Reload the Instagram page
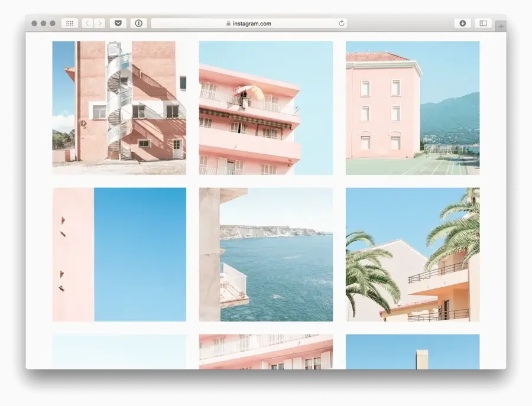The image size is (532, 406). (x=341, y=24)
